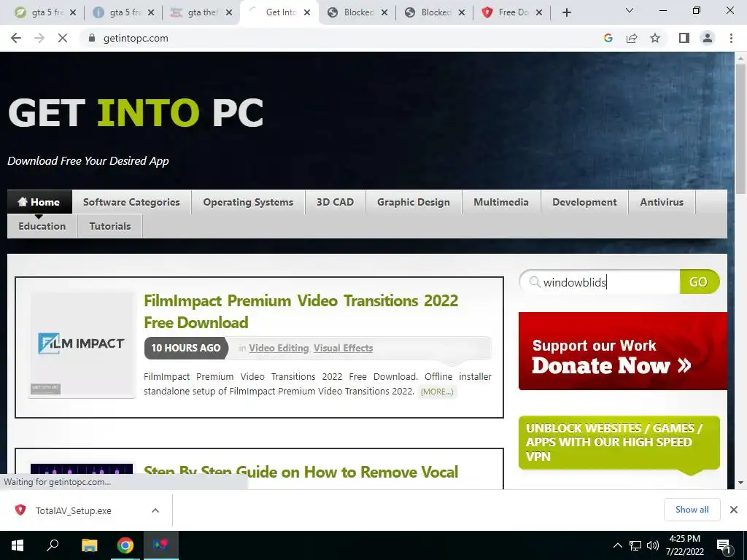Open Windows taskbar search

[53, 545]
